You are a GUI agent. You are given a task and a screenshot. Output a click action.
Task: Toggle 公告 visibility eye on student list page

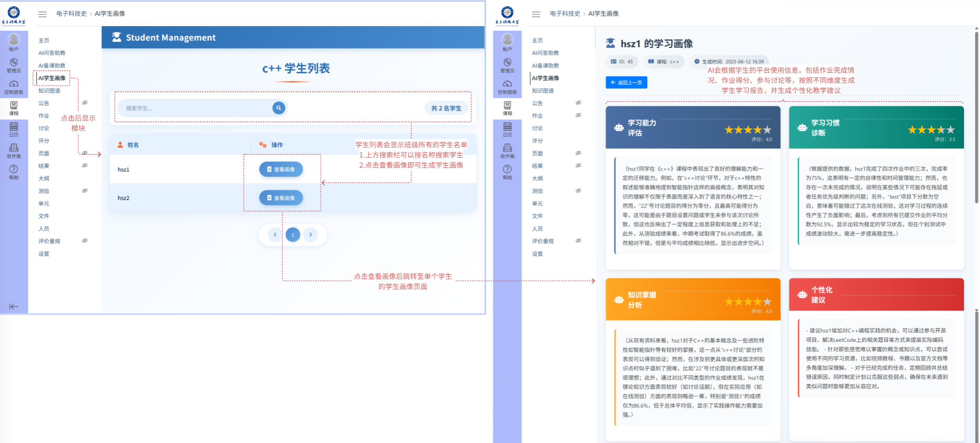click(x=85, y=103)
